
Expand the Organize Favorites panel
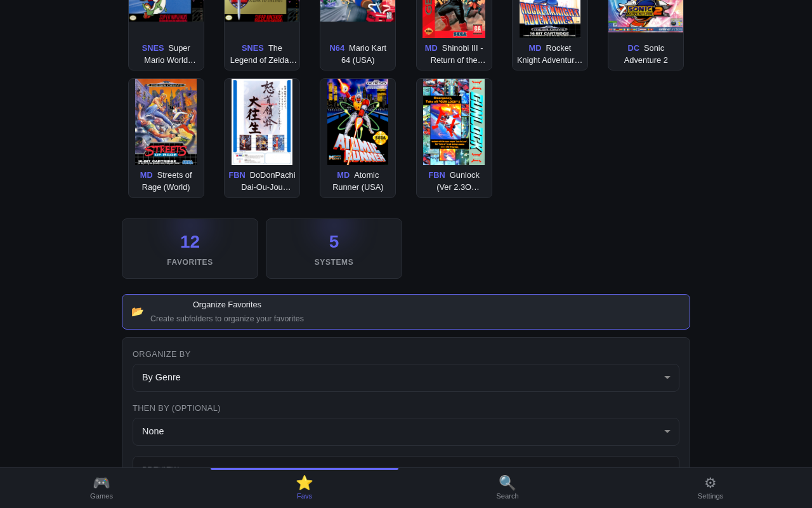[406, 312]
